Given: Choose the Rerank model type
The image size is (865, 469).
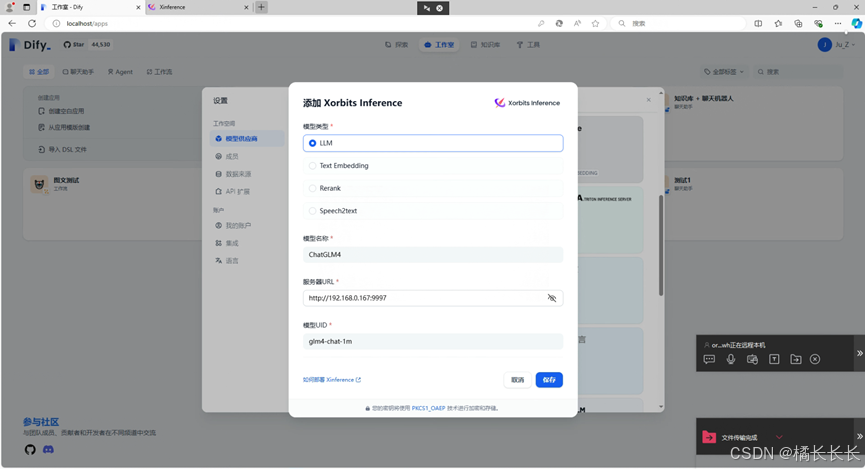Looking at the screenshot, I should click(432, 188).
